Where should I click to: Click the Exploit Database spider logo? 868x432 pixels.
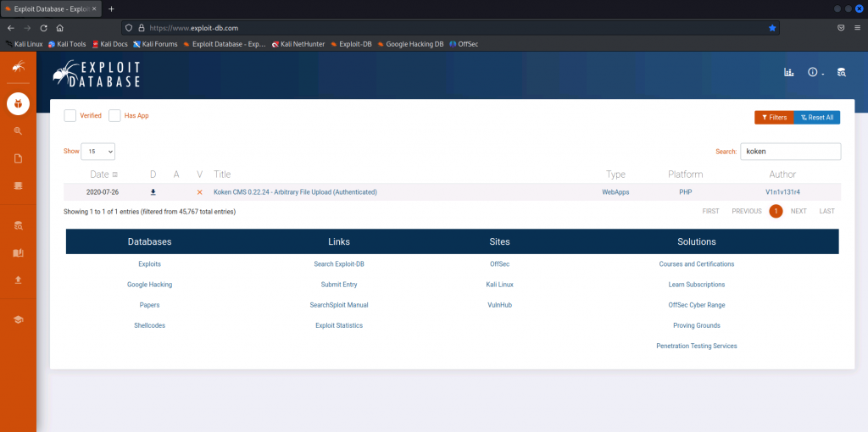pyautogui.click(x=97, y=74)
